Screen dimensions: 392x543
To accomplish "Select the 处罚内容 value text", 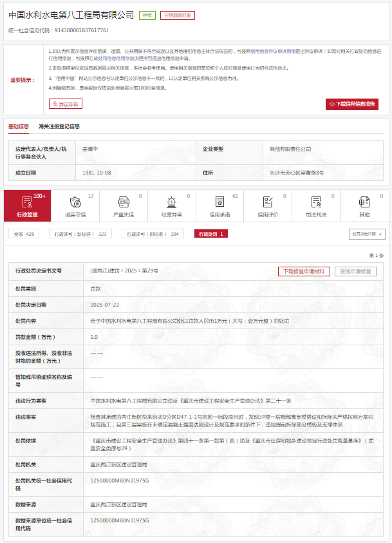I will [190, 321].
